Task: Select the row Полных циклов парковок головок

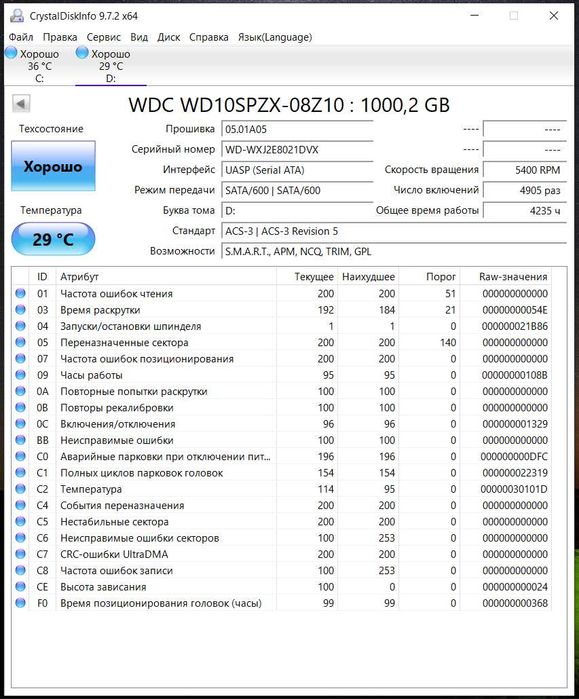Action: [282, 473]
